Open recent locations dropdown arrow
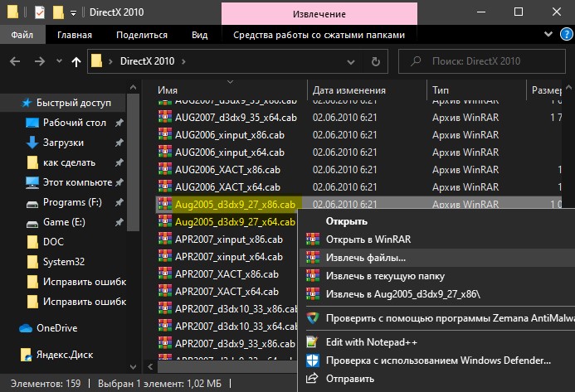 pos(59,61)
